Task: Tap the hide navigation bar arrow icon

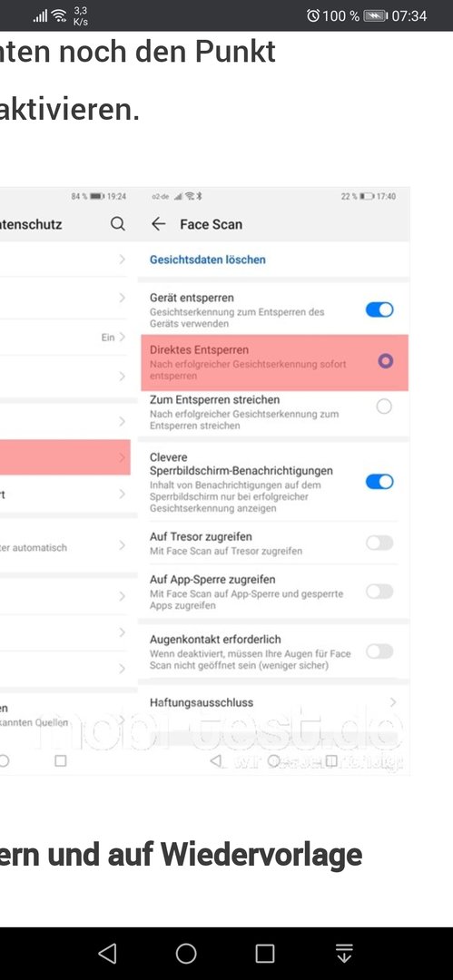Action: 344,953
